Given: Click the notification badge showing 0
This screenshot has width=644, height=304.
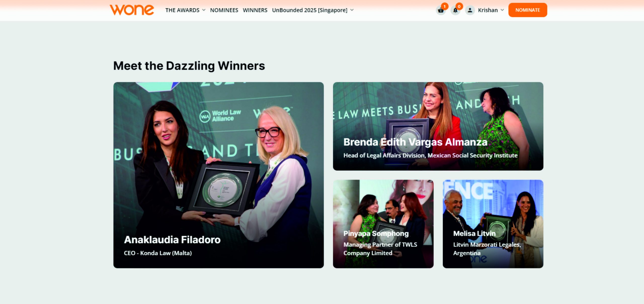Looking at the screenshot, I should pos(459,6).
